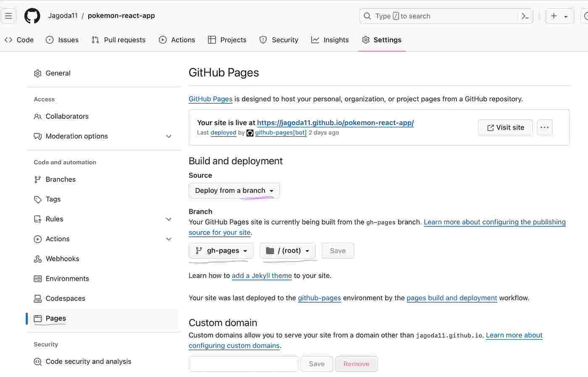Open the add a Jekyll theme link
Viewport: 588px width, 377px height.
262,275
